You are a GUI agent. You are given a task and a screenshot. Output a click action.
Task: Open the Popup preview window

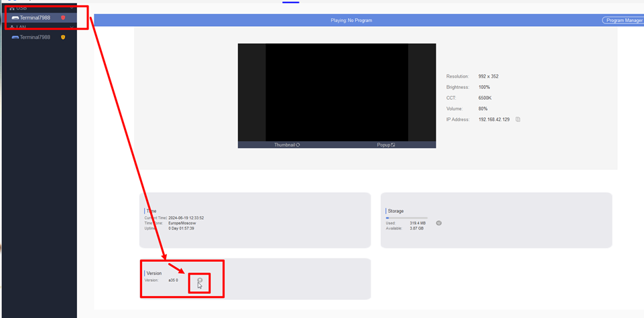(386, 145)
